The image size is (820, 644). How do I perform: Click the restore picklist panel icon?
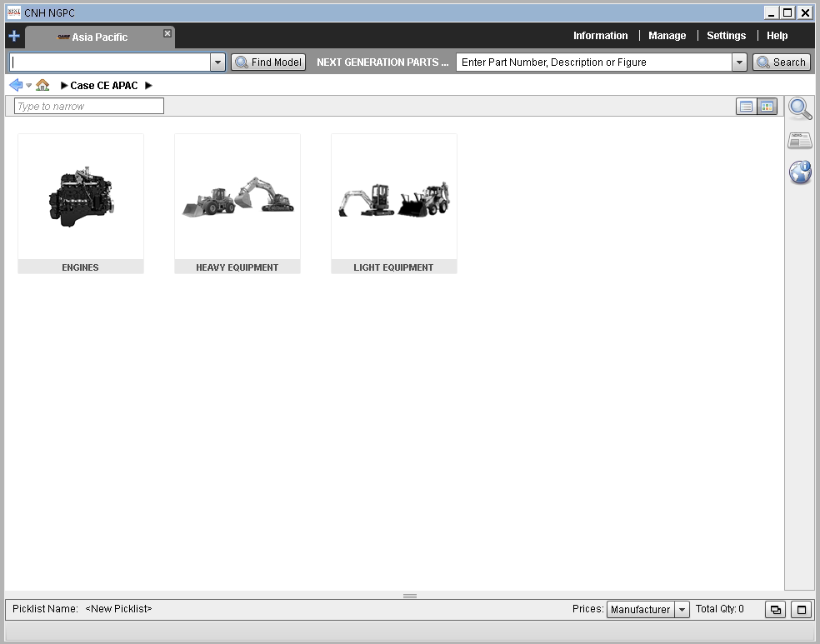(x=776, y=610)
